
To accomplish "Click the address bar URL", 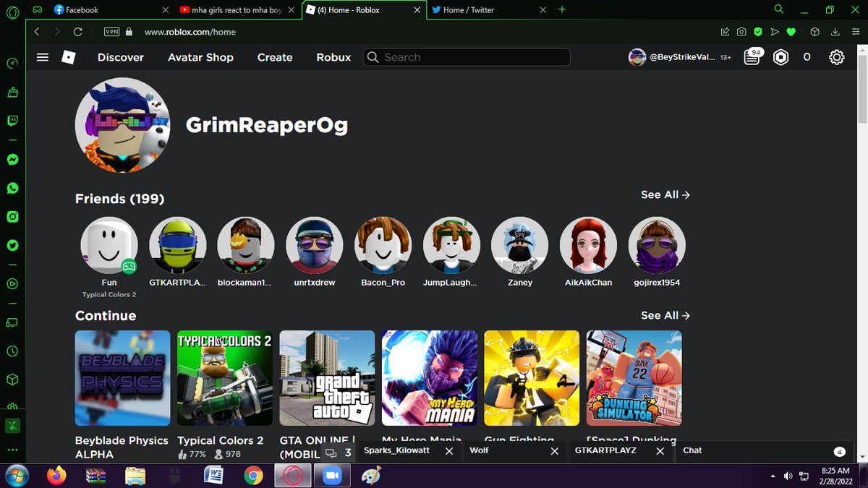I will [x=190, y=32].
